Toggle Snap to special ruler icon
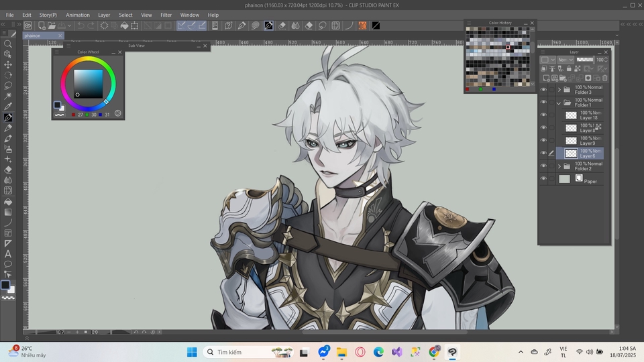644x362 pixels. click(x=191, y=25)
